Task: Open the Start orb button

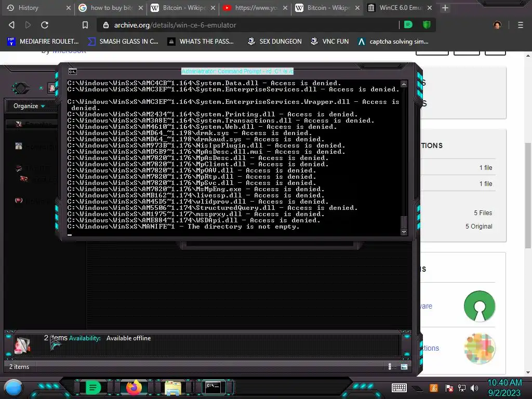Action: click(x=14, y=388)
